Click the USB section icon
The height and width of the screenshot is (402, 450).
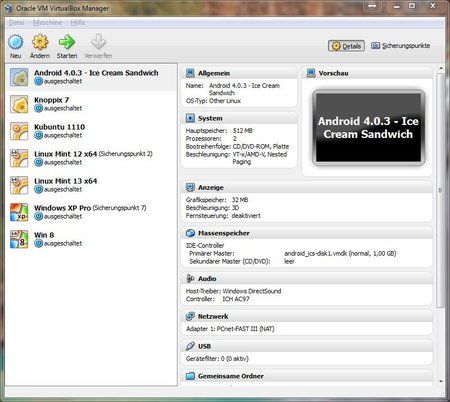click(190, 346)
